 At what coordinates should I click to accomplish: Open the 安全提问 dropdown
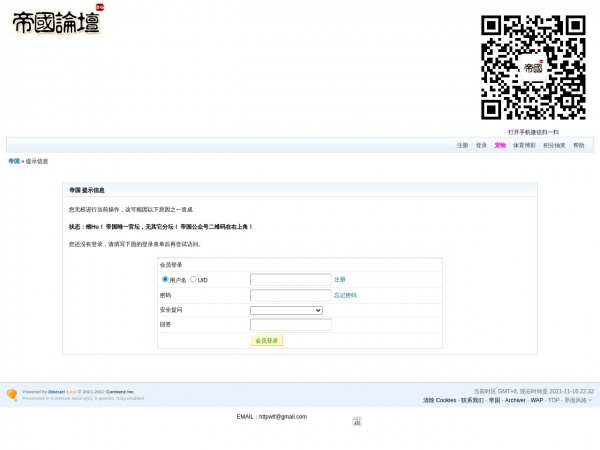point(286,310)
